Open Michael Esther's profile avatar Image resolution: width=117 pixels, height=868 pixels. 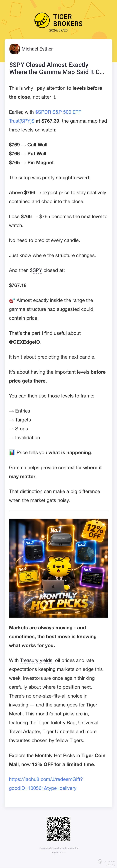coord(15,49)
